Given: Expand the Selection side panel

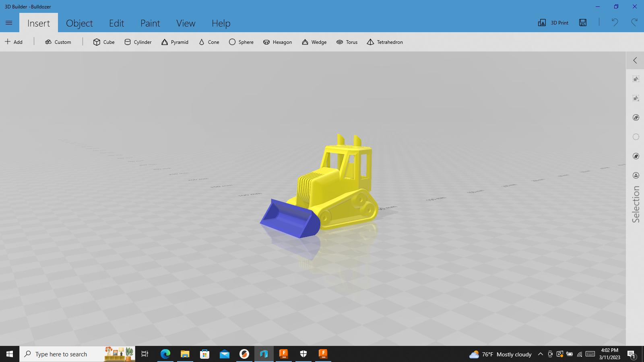Looking at the screenshot, I should pyautogui.click(x=635, y=60).
